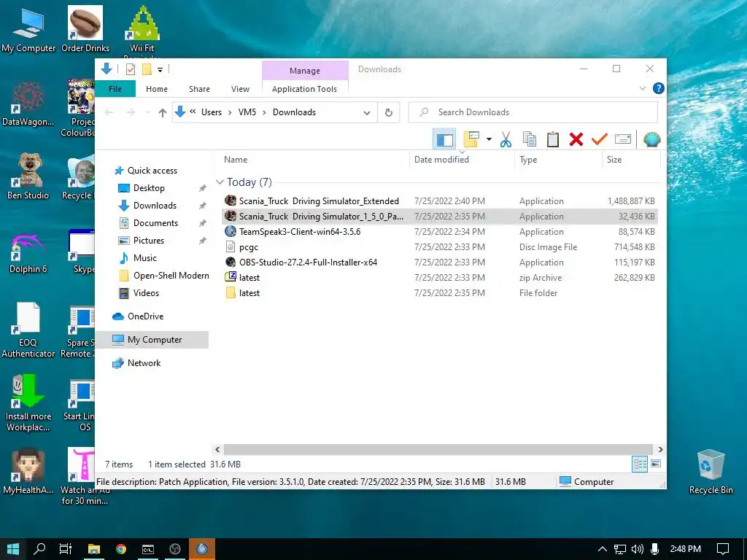Refresh the Downloads folder
Viewport: 747px width, 560px height.
pos(389,112)
